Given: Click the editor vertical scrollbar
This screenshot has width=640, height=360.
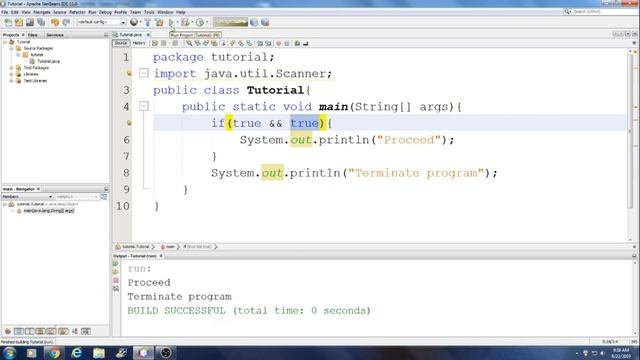Looking at the screenshot, I should tap(630, 131).
